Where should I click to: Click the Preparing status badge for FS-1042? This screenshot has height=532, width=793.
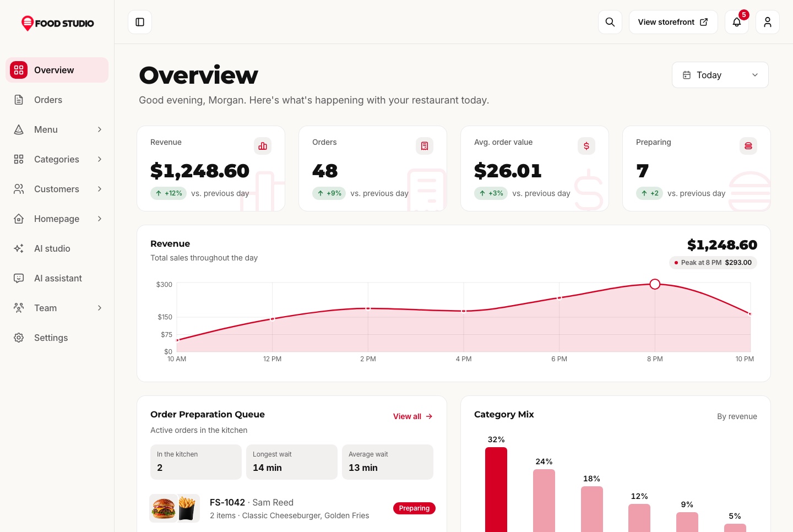pos(414,508)
